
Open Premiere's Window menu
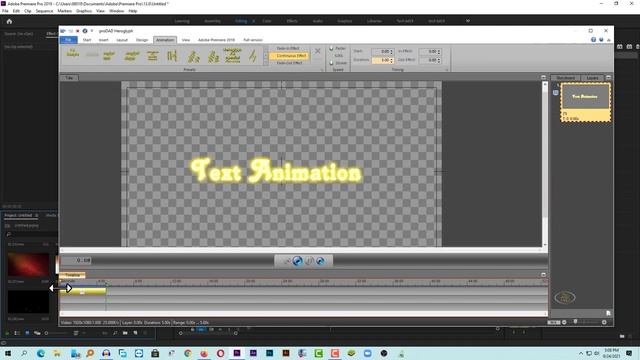click(117, 11)
